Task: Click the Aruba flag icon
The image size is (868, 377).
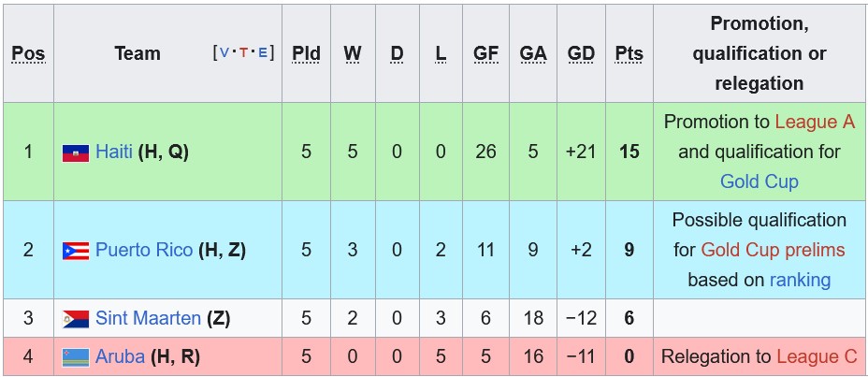Action: (x=76, y=357)
